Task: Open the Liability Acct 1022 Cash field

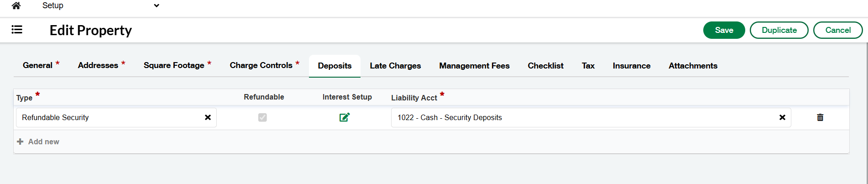Action: (591, 117)
